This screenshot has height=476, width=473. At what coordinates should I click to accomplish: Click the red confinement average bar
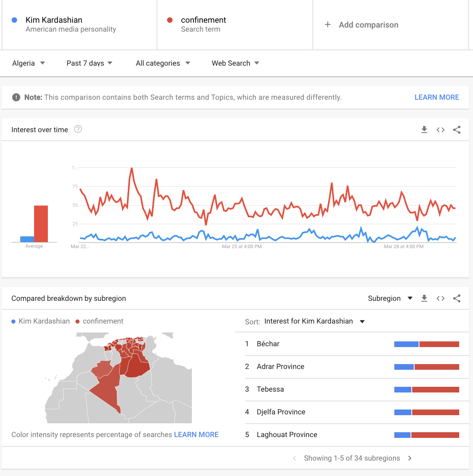click(41, 224)
